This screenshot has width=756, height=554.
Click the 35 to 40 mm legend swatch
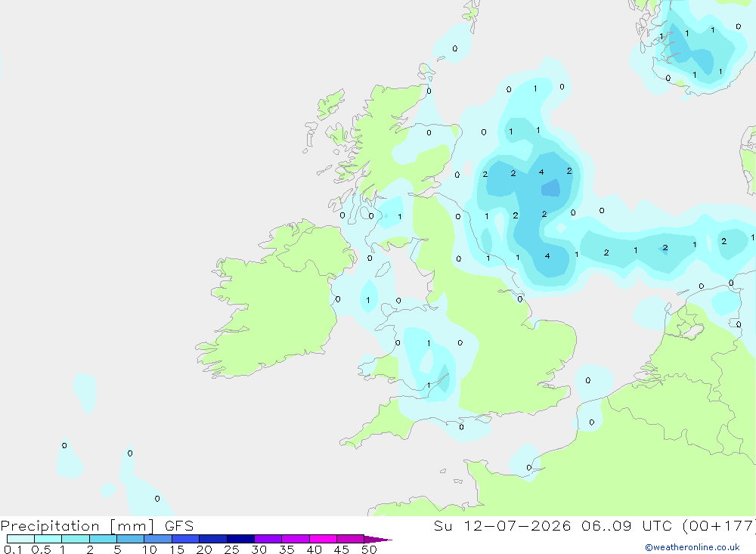point(296,539)
